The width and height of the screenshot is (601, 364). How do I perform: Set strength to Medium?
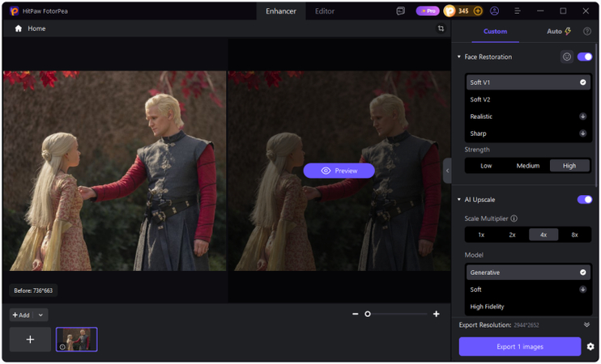click(528, 166)
